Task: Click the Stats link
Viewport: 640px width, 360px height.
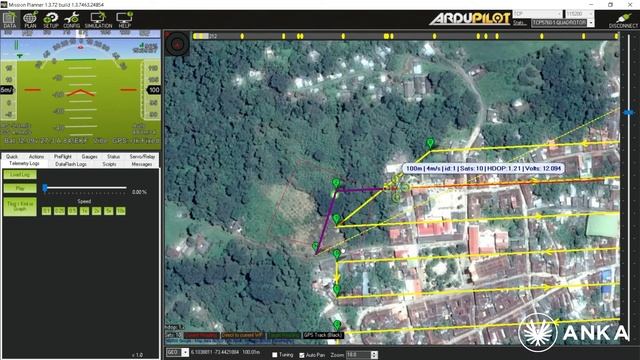Action: pyautogui.click(x=519, y=23)
